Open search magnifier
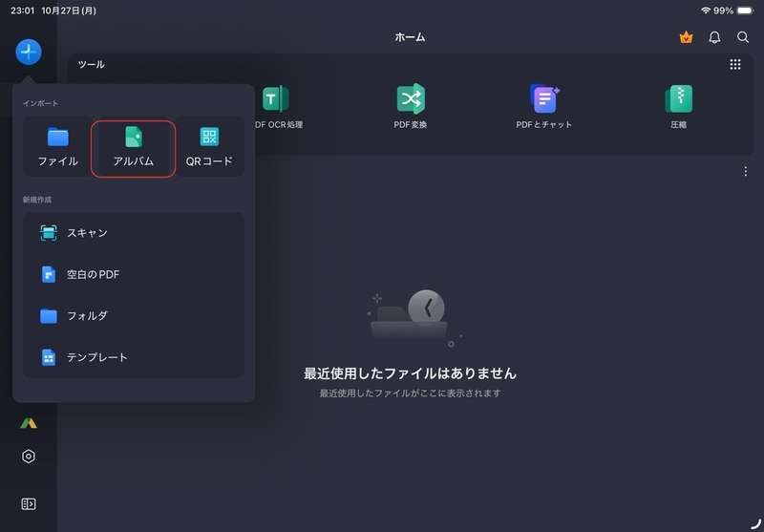The width and height of the screenshot is (764, 532). pyautogui.click(x=743, y=37)
